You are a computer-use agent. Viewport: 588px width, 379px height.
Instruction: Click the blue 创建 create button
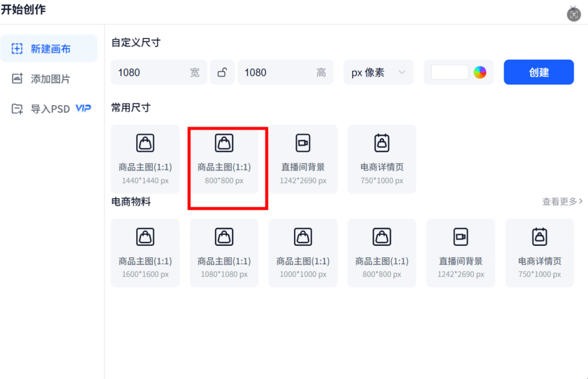pyautogui.click(x=539, y=72)
